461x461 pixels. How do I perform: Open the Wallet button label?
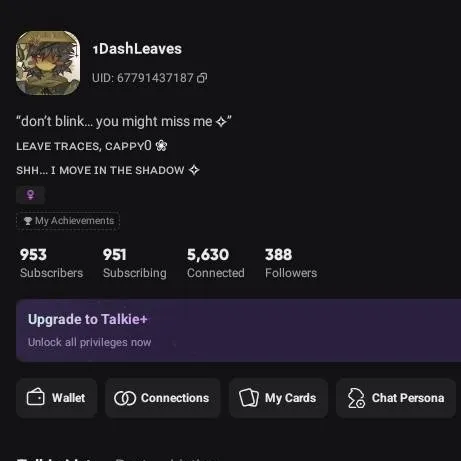click(x=68, y=398)
